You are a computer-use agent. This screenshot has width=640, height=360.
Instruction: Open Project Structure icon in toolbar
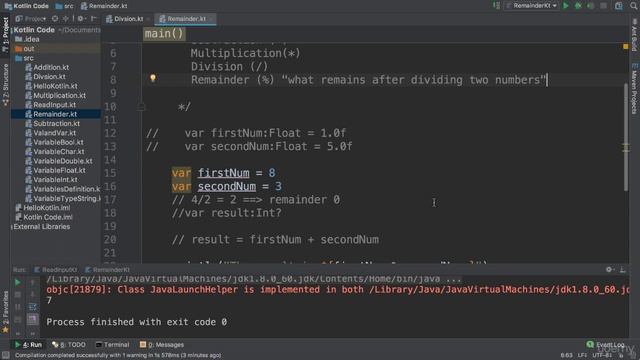click(619, 6)
